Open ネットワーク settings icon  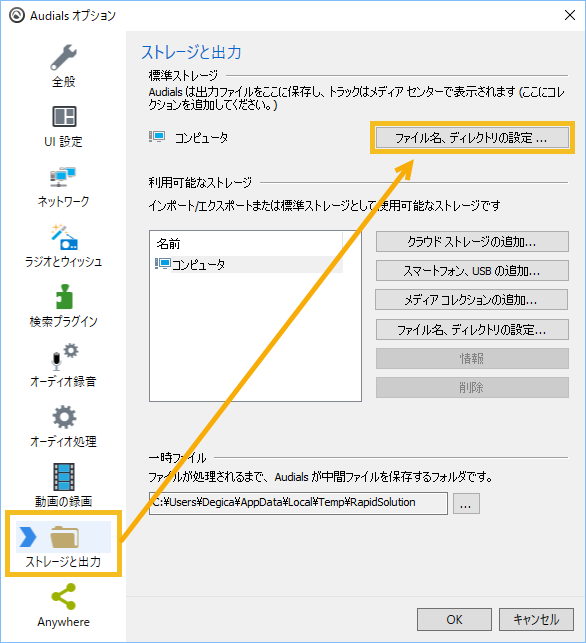[x=63, y=177]
